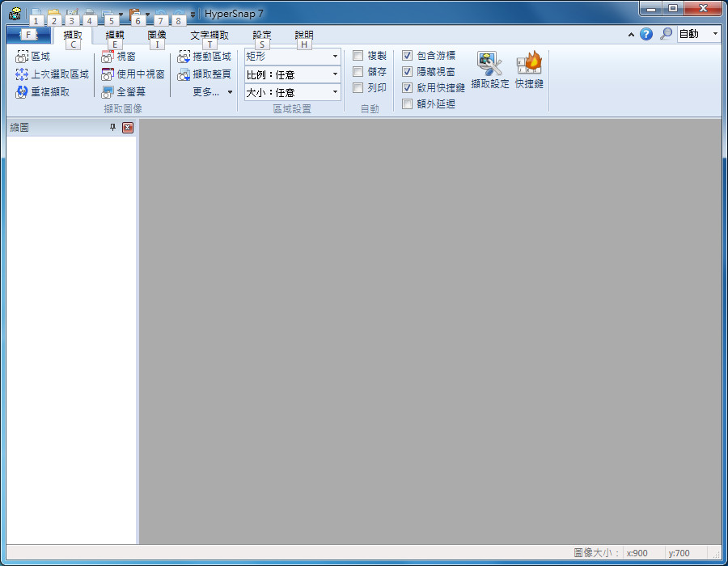The width and height of the screenshot is (728, 566).
Task: Capture 上次選取區域 again
Action: click(x=52, y=74)
